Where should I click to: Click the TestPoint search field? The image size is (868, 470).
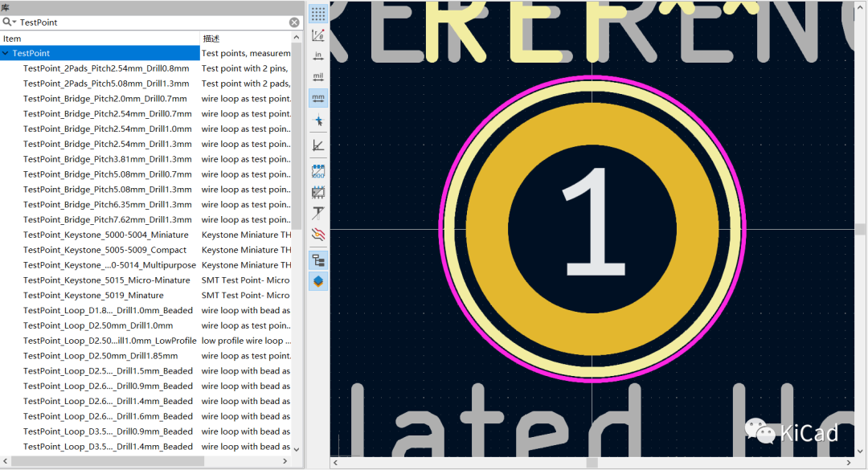152,22
